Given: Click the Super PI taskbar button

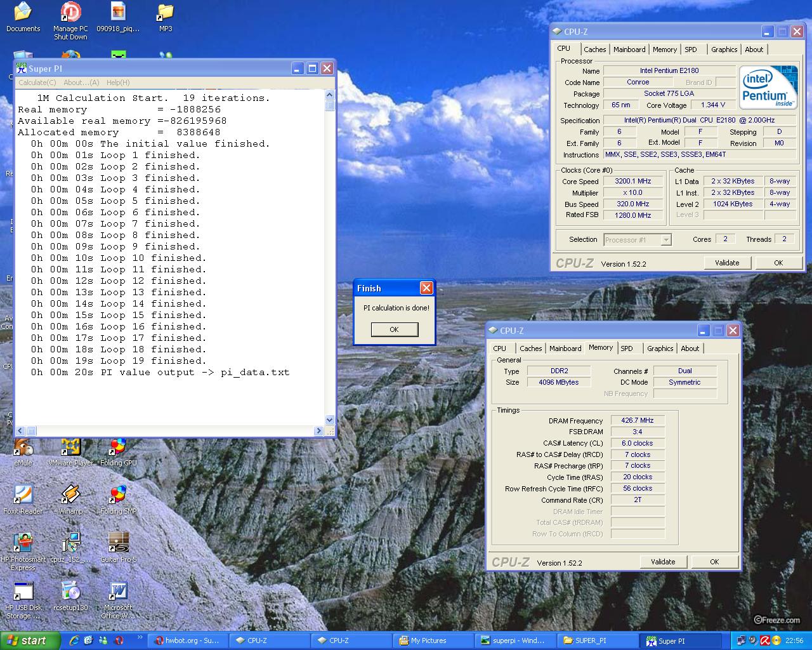Looking at the screenshot, I should point(680,640).
